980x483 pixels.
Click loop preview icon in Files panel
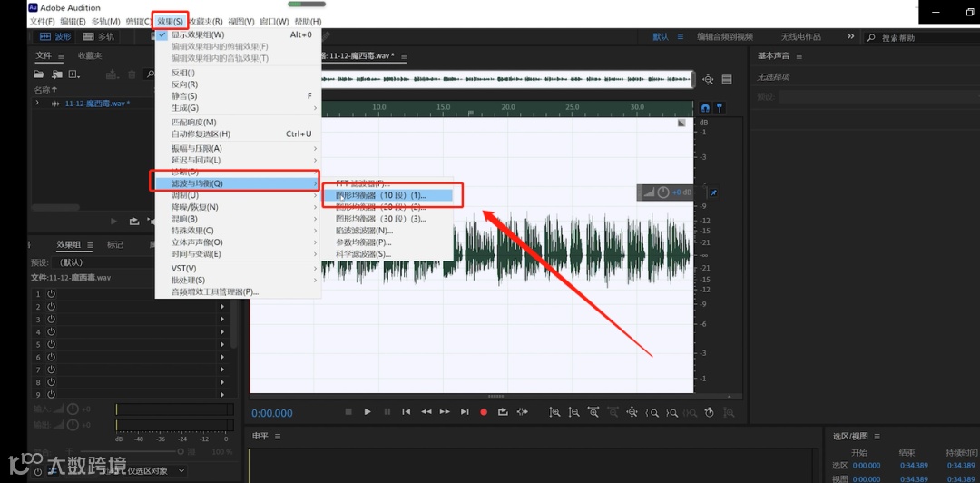tap(133, 222)
